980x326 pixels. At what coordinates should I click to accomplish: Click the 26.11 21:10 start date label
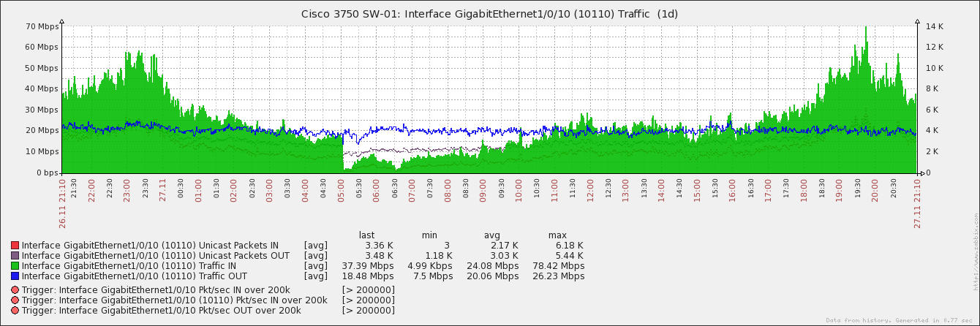coord(62,203)
